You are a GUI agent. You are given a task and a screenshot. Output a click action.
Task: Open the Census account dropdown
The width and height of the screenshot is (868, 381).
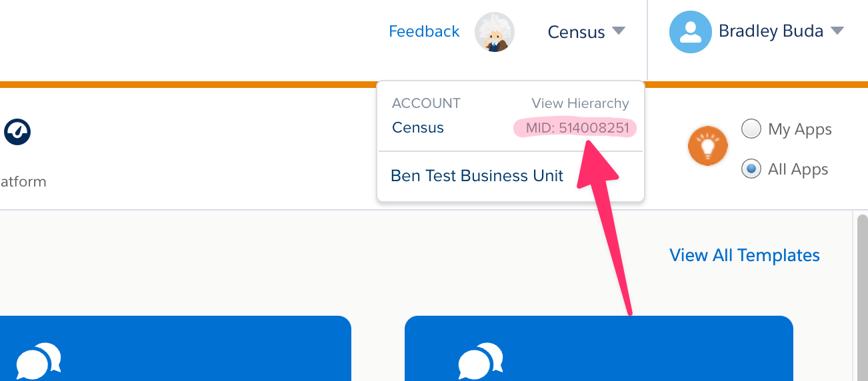click(x=576, y=32)
